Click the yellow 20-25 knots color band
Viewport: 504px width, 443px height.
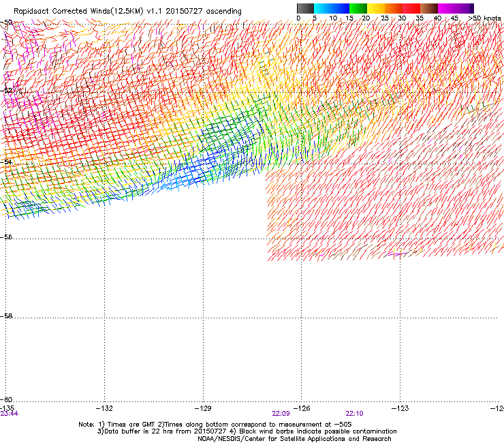(376, 8)
